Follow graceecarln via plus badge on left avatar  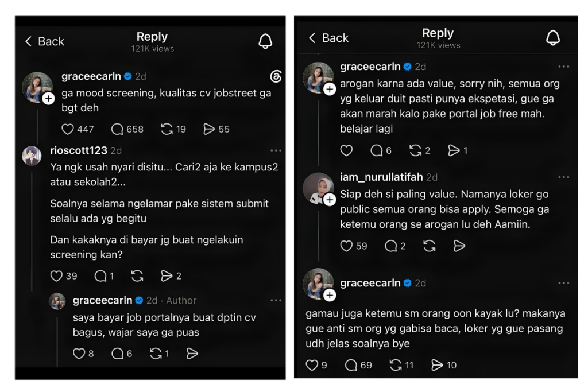(x=48, y=99)
